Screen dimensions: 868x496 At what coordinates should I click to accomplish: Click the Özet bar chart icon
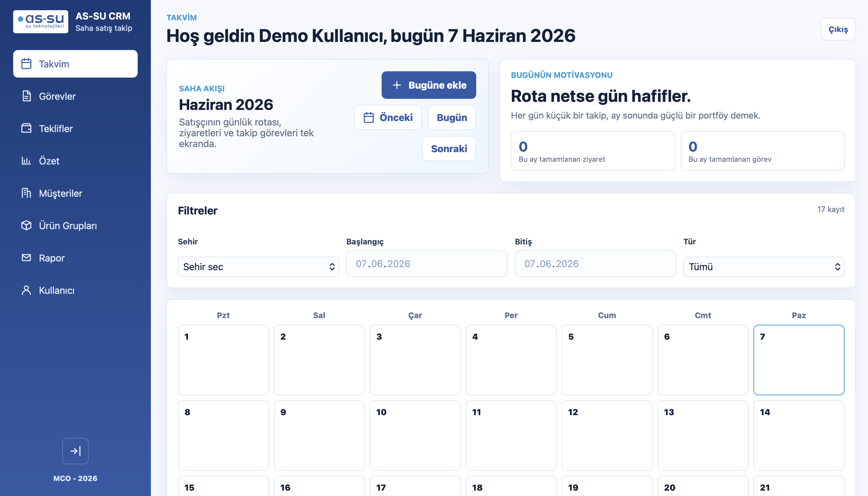pyautogui.click(x=26, y=161)
